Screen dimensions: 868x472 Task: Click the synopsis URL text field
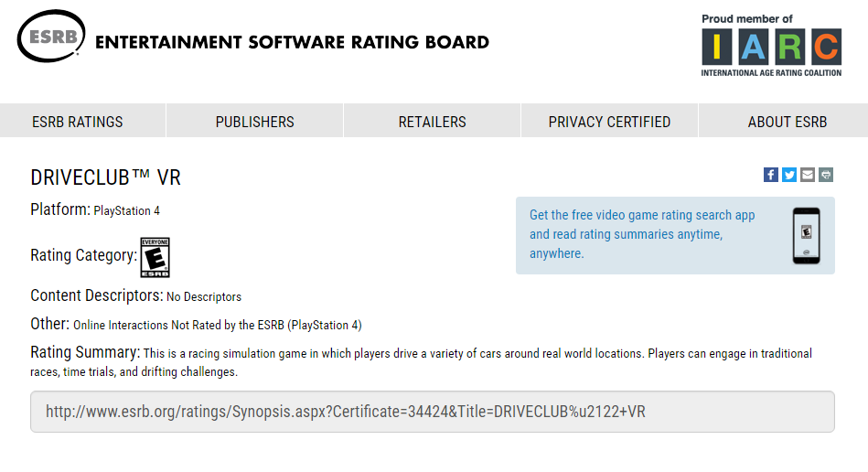click(x=432, y=412)
